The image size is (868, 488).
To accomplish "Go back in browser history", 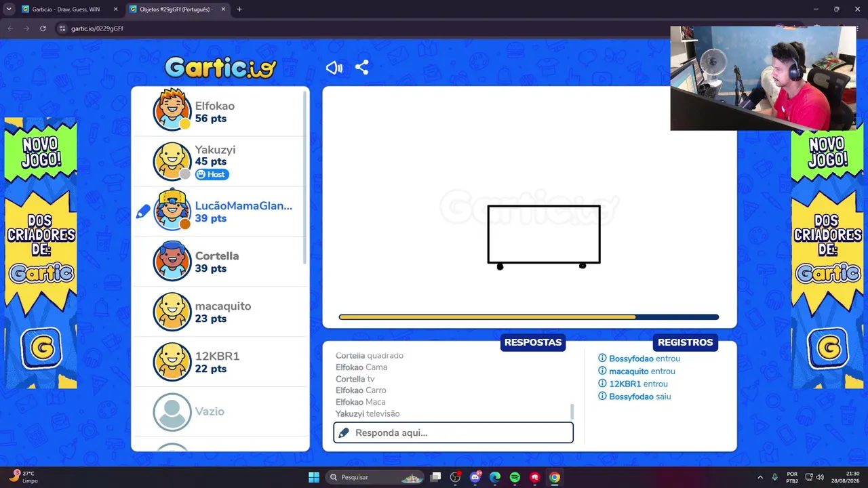I will [x=10, y=28].
